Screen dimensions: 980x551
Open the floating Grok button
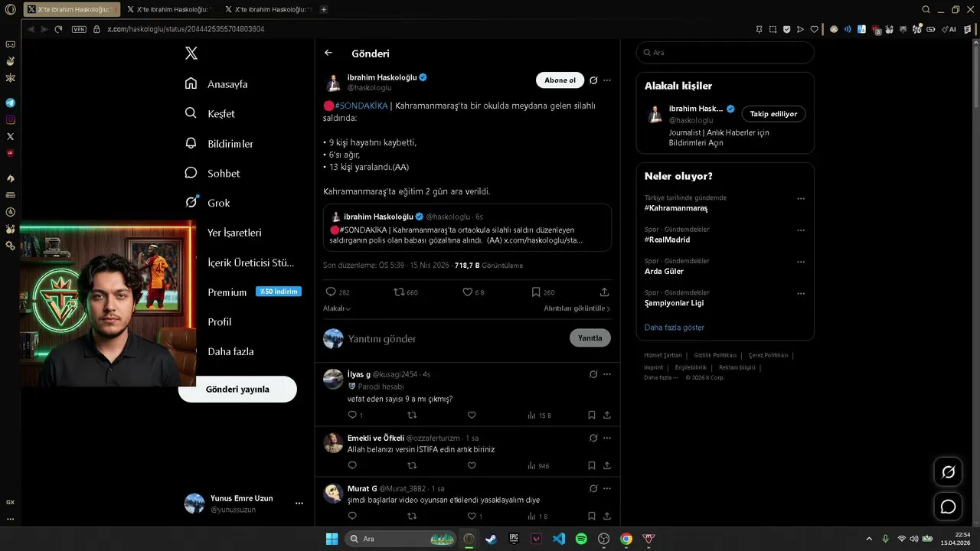point(948,472)
